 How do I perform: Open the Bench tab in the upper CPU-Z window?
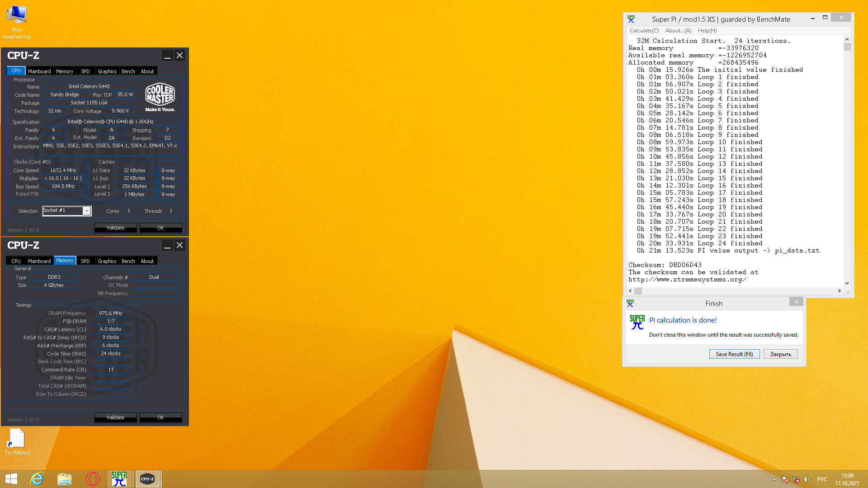[128, 71]
